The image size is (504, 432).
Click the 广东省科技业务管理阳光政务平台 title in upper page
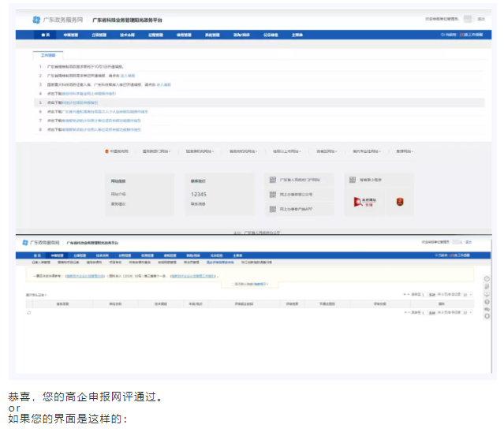tap(127, 20)
